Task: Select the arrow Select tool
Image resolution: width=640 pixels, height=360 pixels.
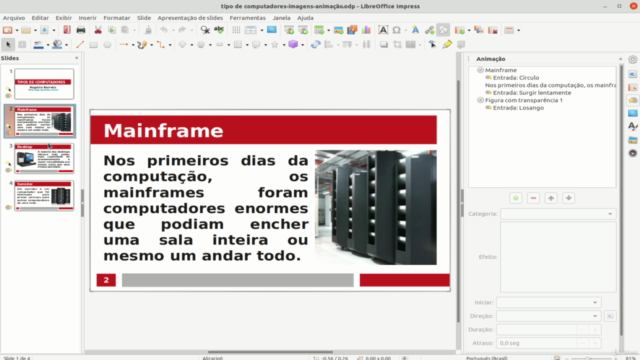Action: [8, 44]
